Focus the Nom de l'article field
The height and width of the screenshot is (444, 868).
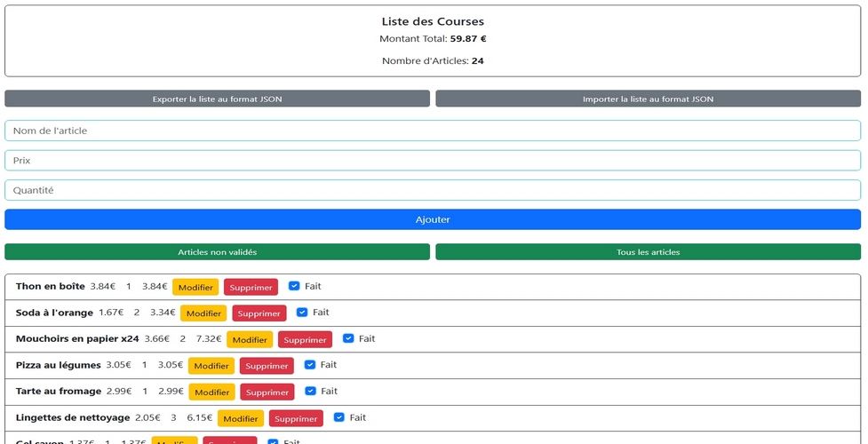pos(433,131)
